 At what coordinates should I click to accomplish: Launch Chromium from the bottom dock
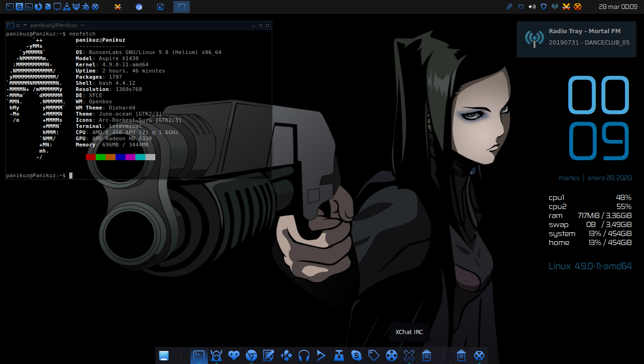(251, 355)
